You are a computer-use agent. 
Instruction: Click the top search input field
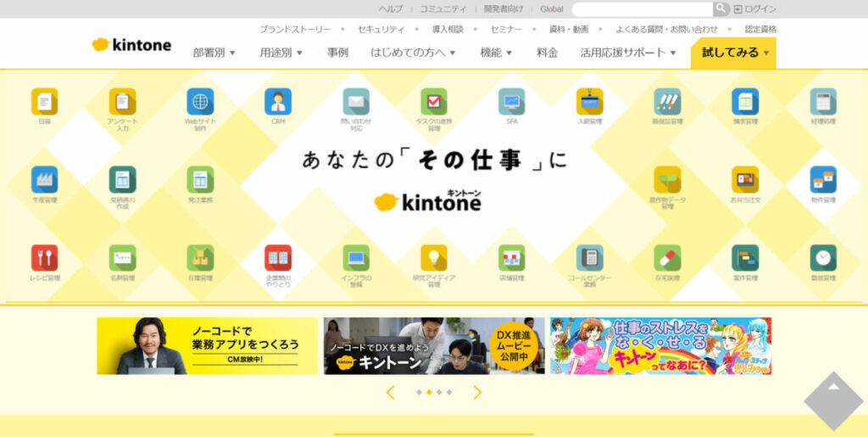pos(642,8)
